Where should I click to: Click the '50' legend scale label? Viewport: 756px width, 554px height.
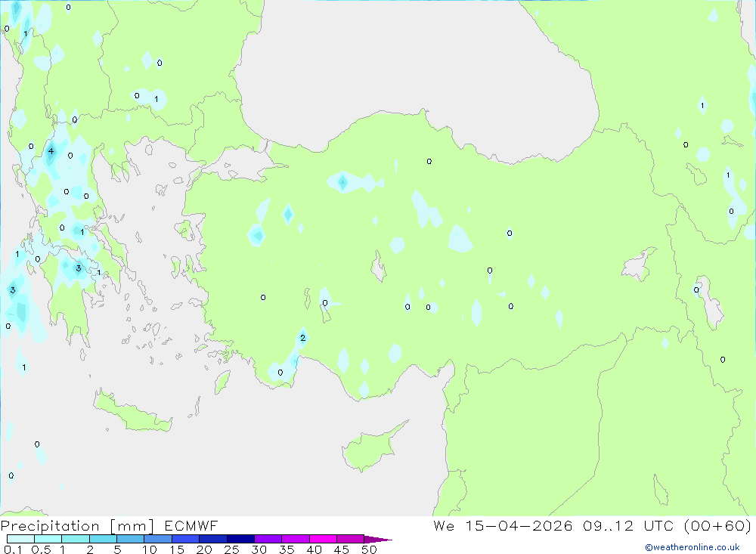[369, 549]
